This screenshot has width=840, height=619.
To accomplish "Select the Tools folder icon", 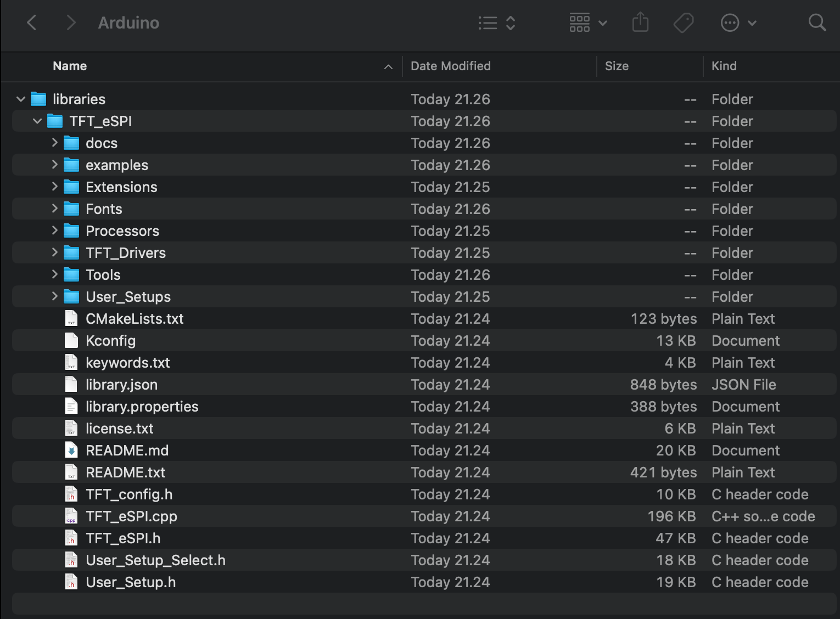I will pos(71,275).
